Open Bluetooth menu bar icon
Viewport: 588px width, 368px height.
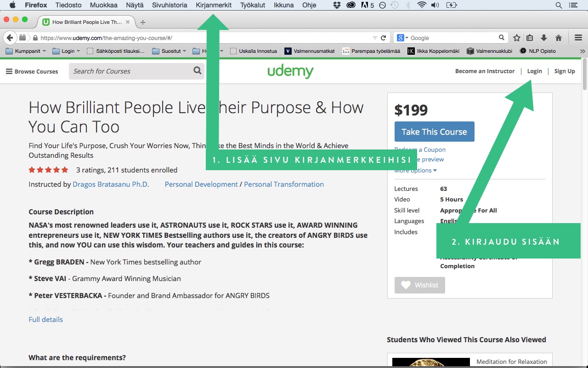pos(408,5)
